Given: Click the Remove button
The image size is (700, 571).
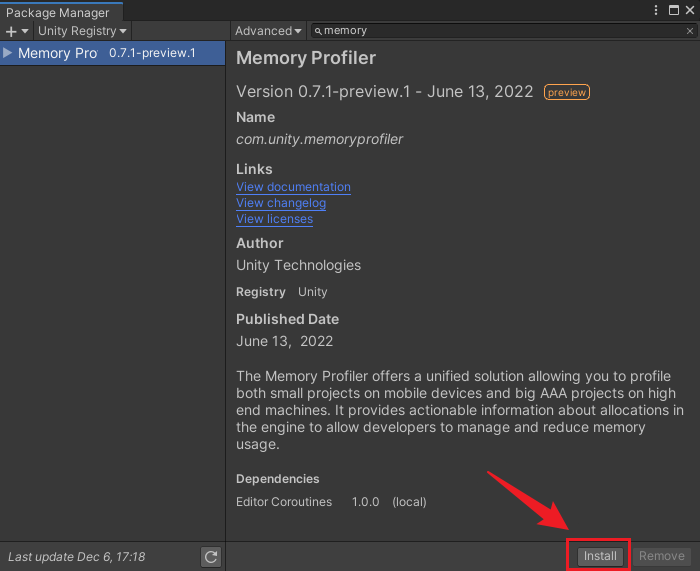Looking at the screenshot, I should (x=662, y=556).
